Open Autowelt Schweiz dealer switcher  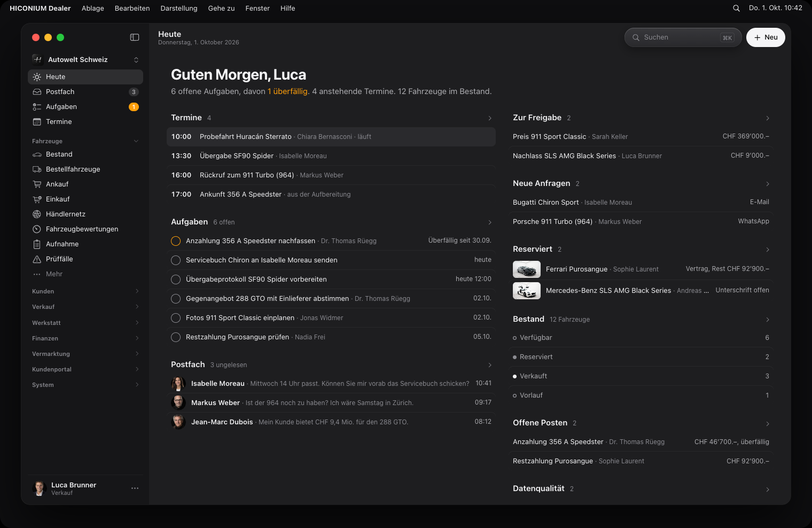tap(85, 59)
